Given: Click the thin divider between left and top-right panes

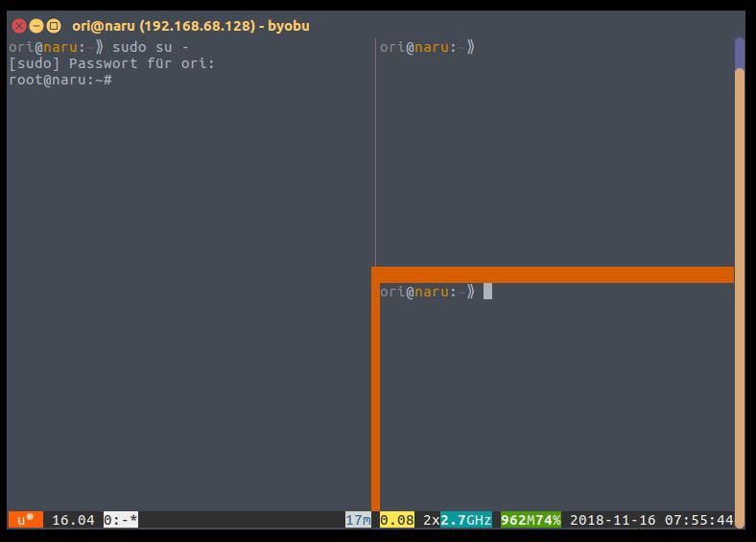Looking at the screenshot, I should (x=375, y=153).
